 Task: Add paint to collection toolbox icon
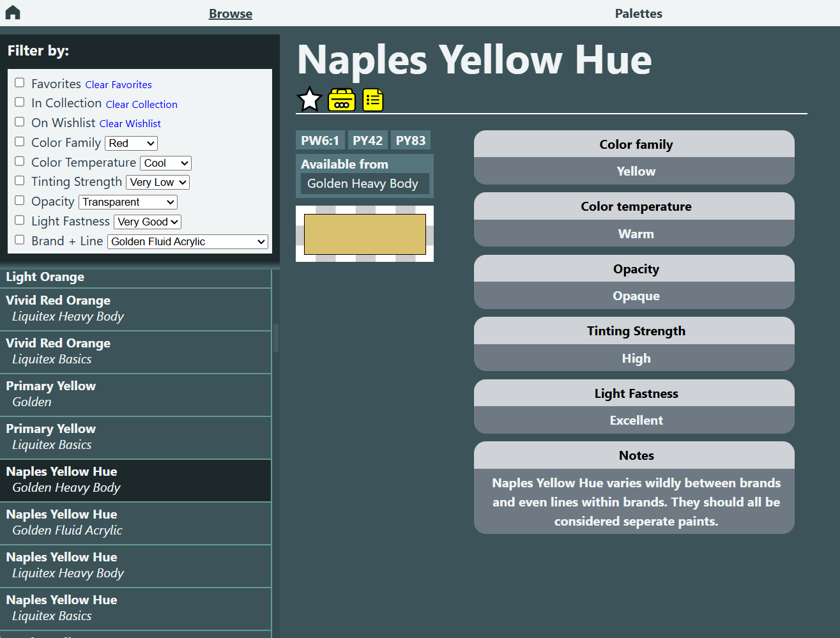342,100
